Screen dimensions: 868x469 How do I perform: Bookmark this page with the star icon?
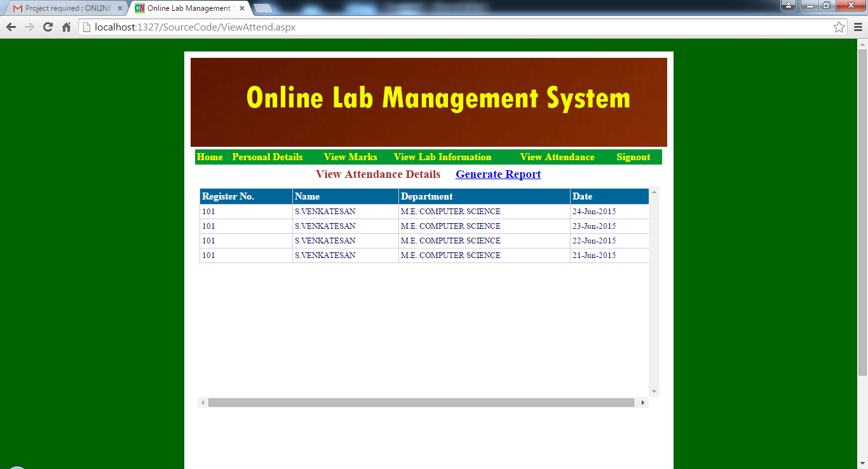[839, 27]
